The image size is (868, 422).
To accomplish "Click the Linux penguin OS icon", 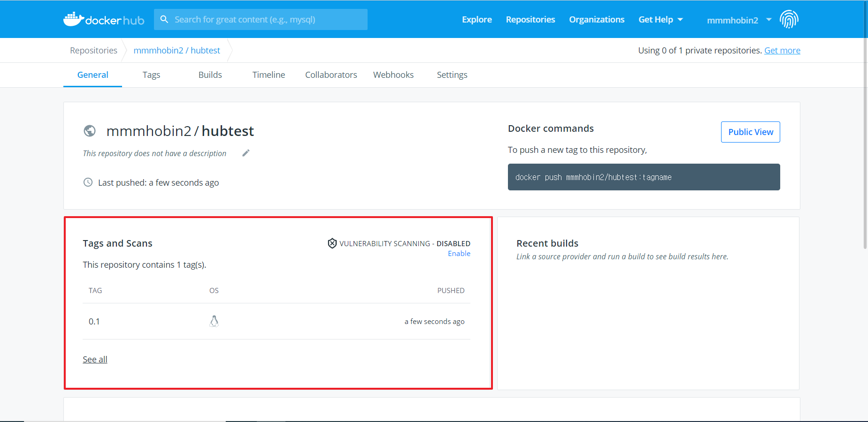I will [214, 321].
